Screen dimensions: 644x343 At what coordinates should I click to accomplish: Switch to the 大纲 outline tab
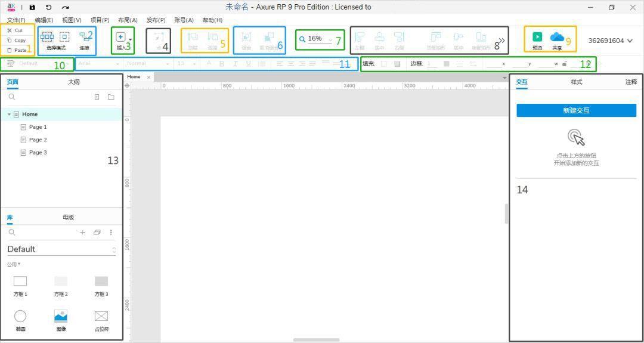[x=73, y=82]
